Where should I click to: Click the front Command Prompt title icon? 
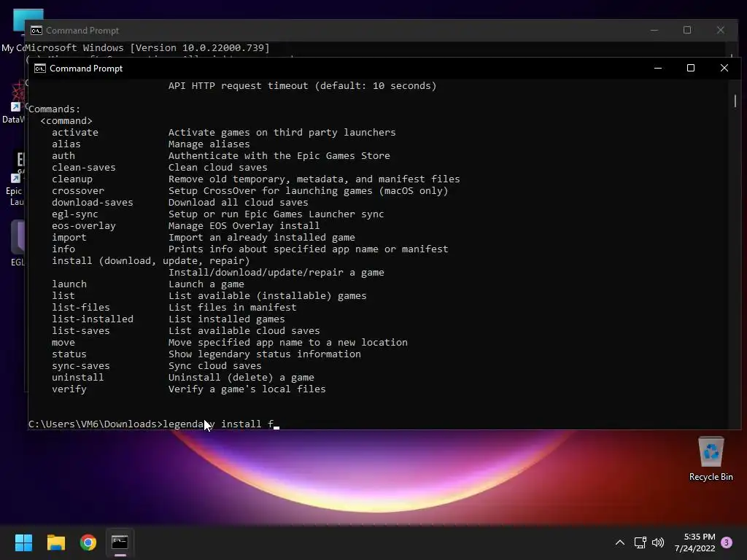tap(40, 68)
